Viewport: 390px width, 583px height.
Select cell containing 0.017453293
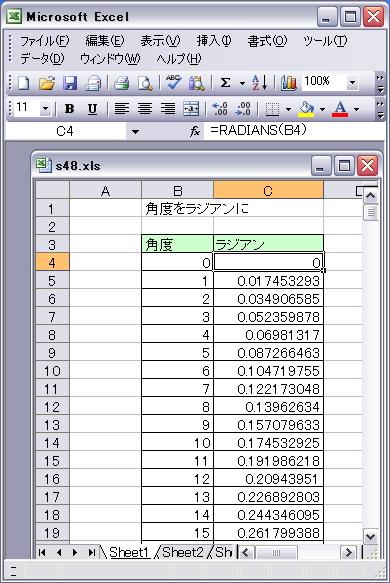click(x=268, y=280)
